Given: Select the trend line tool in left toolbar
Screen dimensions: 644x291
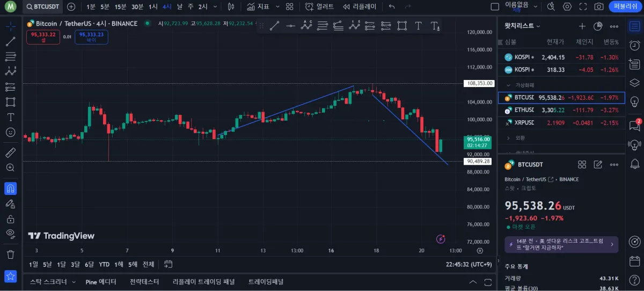Looking at the screenshot, I should pos(10,41).
